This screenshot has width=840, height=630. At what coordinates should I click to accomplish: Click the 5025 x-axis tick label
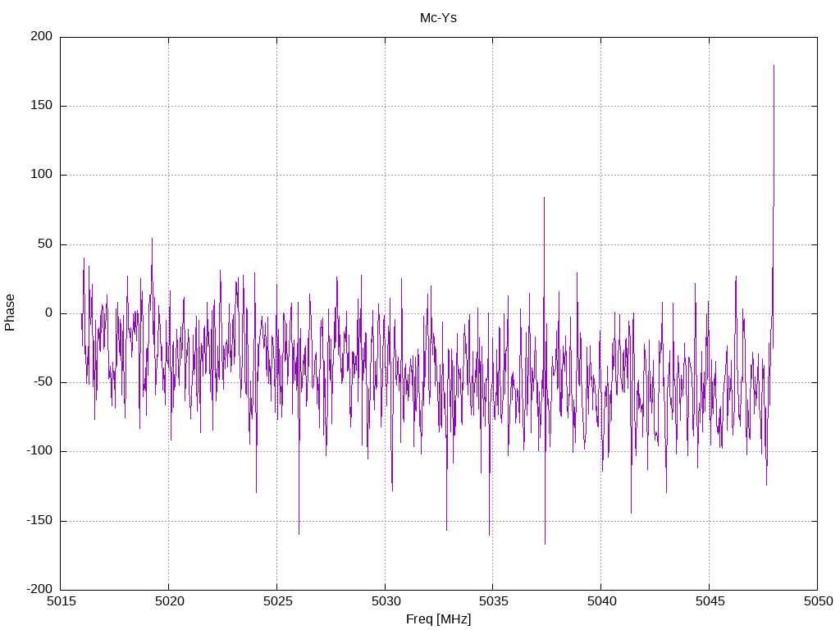tap(276, 601)
